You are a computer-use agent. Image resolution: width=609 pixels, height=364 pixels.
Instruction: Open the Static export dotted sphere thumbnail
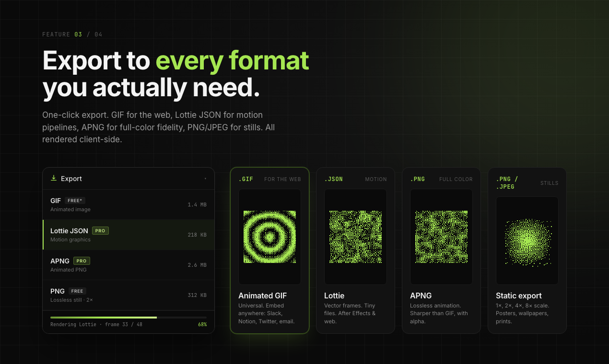527,240
